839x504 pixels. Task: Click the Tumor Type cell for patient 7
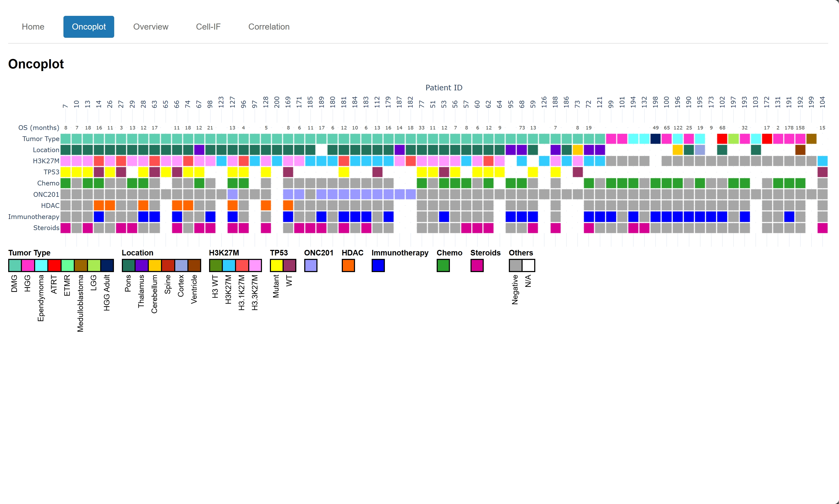pos(66,139)
